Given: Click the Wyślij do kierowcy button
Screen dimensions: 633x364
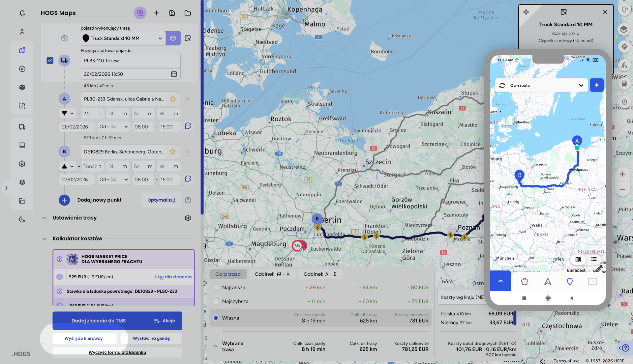Looking at the screenshot, I should tap(84, 338).
